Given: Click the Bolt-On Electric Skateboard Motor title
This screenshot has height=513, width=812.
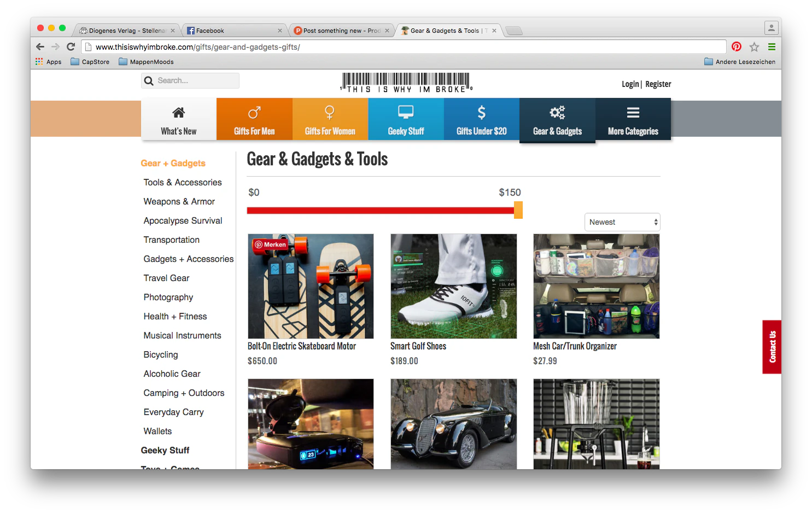Looking at the screenshot, I should [x=302, y=346].
